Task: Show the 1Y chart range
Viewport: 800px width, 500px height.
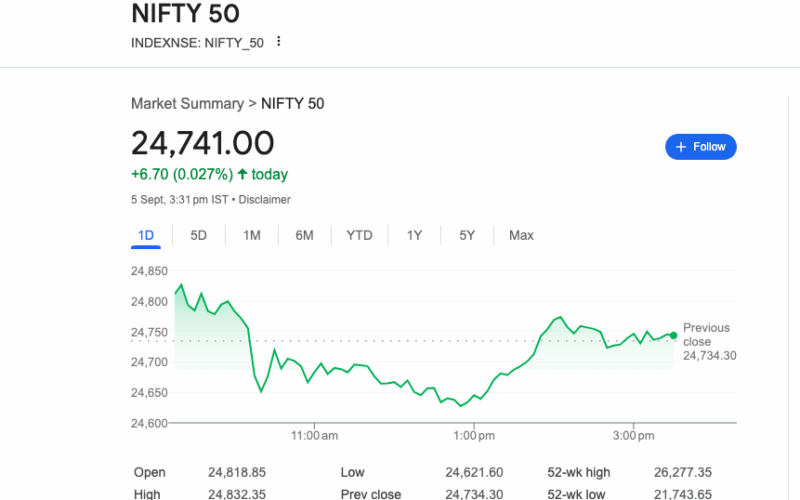Action: tap(414, 236)
